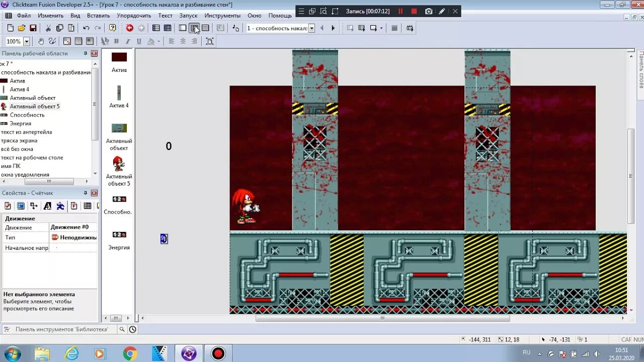Take a screenshot with recorder camera button
This screenshot has width=644, height=362.
[x=429, y=11]
